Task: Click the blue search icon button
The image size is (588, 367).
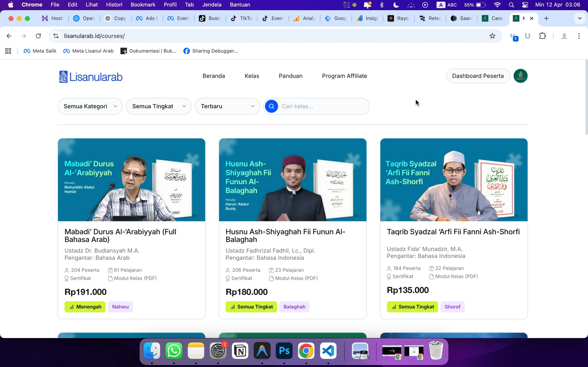Action: [x=271, y=106]
